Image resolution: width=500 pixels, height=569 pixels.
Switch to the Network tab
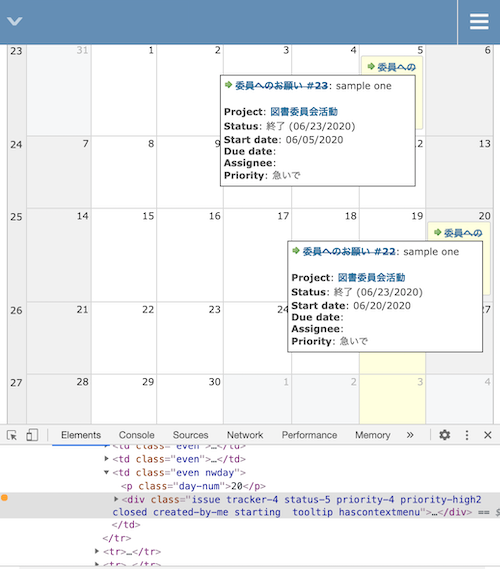coord(245,435)
